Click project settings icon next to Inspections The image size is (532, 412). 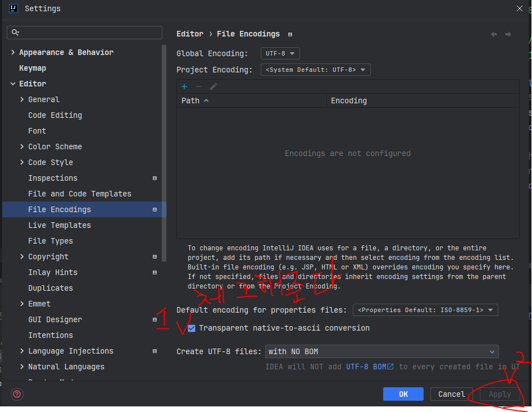[154, 178]
